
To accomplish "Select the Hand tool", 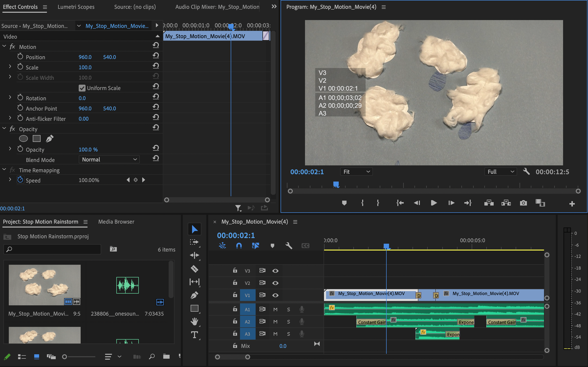I will (x=194, y=321).
